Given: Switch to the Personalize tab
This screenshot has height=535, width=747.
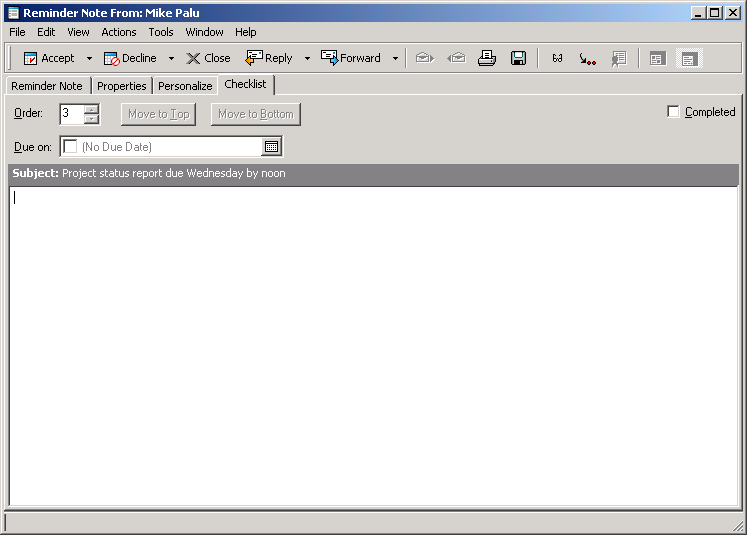Looking at the screenshot, I should point(185,86).
